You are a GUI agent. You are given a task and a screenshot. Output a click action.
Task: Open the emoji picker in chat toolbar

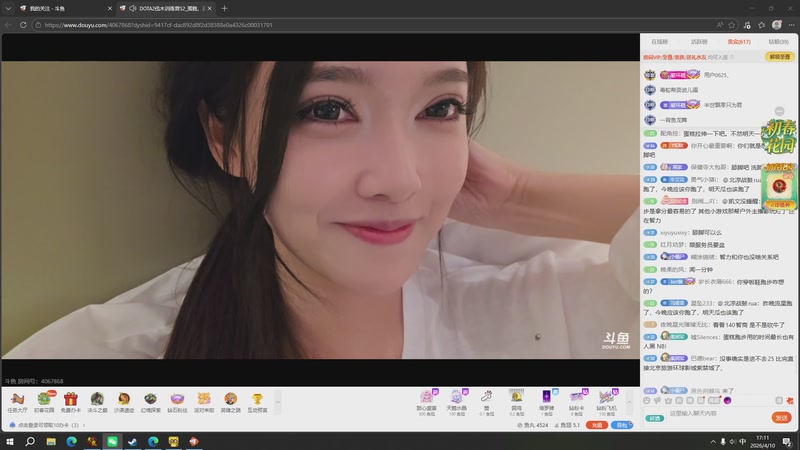pos(647,401)
